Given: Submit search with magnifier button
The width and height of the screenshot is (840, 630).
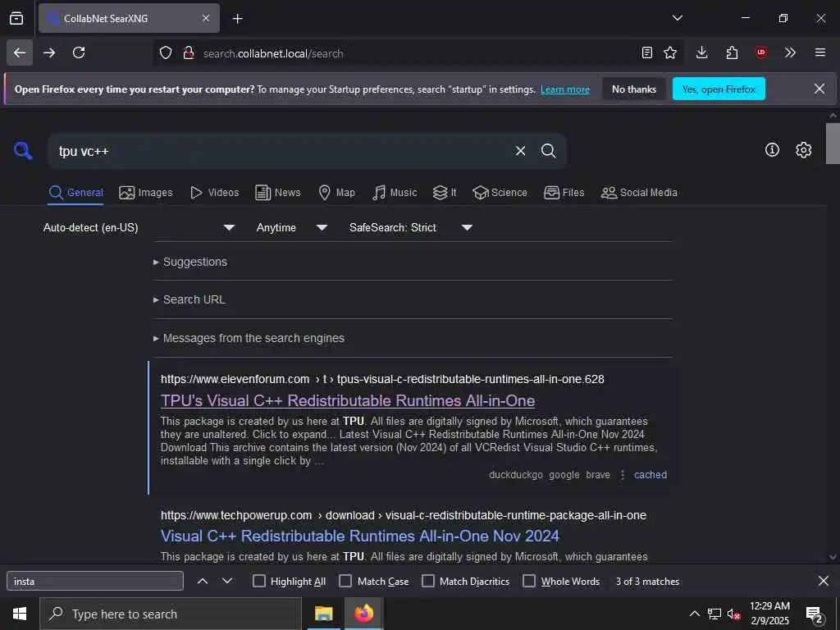Looking at the screenshot, I should pos(549,151).
